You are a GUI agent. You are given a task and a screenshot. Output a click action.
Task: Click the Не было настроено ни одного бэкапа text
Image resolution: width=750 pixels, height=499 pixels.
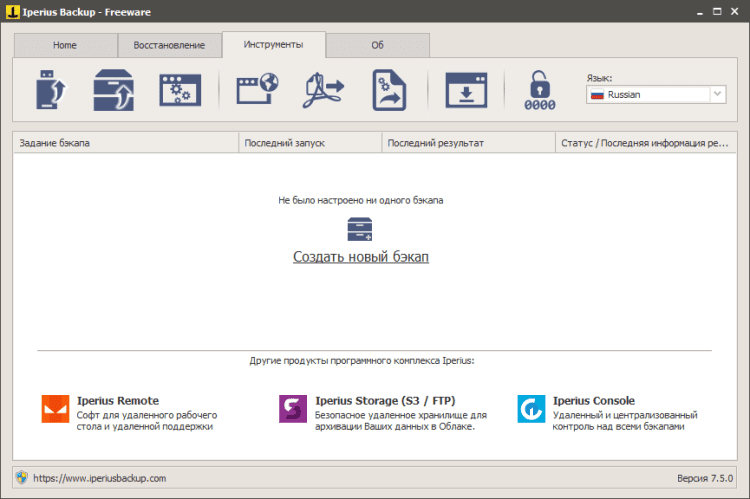click(x=361, y=200)
